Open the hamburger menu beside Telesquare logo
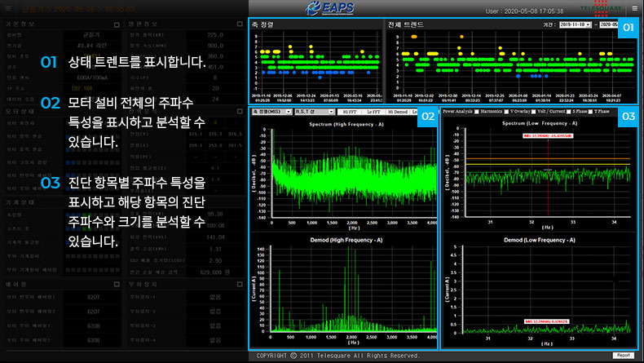Screen dimensions: 644x363 tap(634, 8)
